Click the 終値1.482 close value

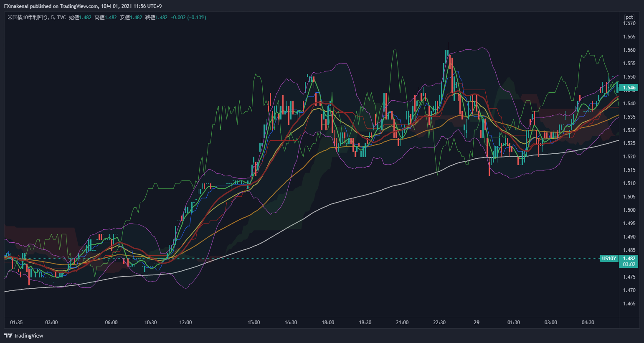tap(156, 18)
